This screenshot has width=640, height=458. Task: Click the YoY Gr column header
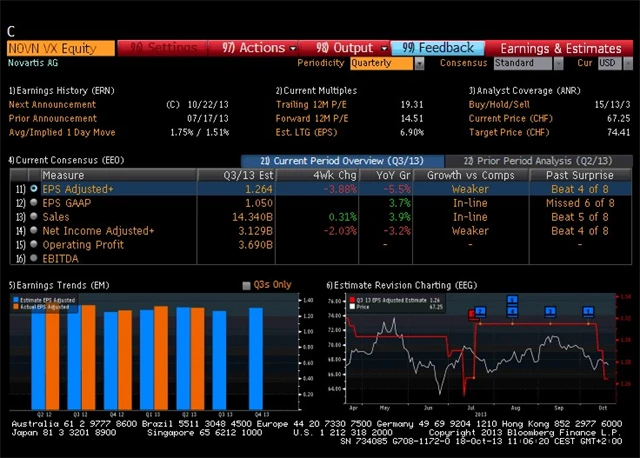tap(386, 175)
